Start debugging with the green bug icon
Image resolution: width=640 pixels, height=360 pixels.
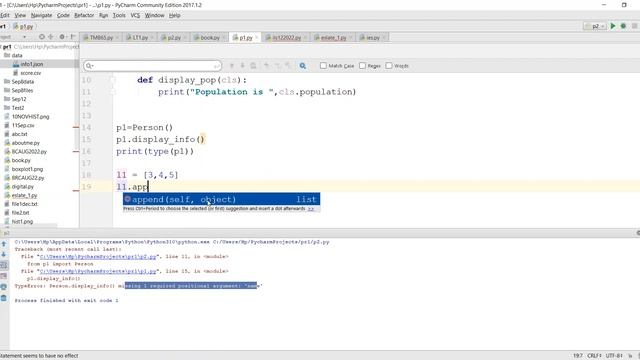pos(623,26)
